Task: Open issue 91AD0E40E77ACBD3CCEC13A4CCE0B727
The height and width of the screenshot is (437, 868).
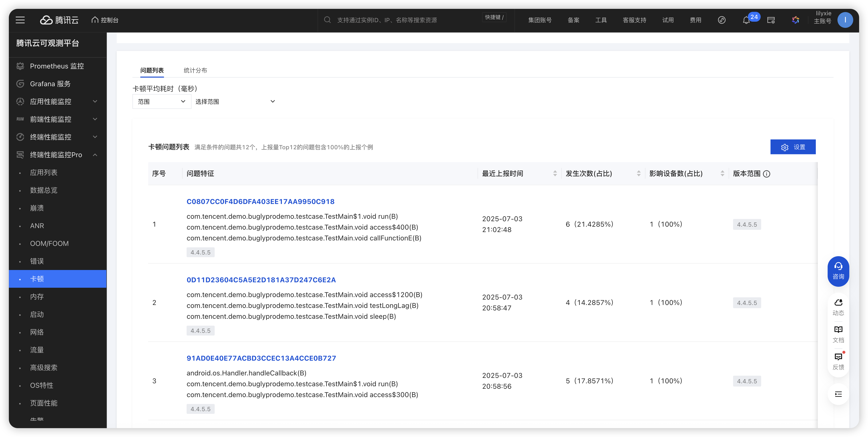Action: coord(261,358)
